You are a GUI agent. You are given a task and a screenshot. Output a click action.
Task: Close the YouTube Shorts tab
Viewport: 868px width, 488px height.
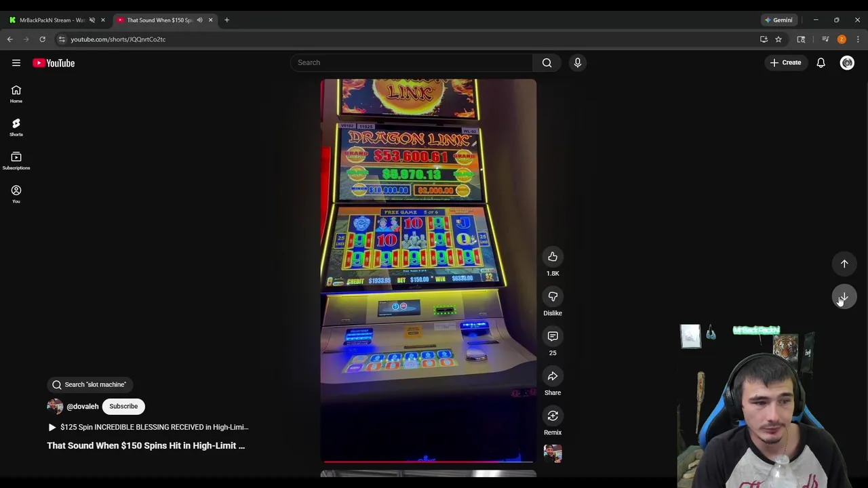[210, 20]
